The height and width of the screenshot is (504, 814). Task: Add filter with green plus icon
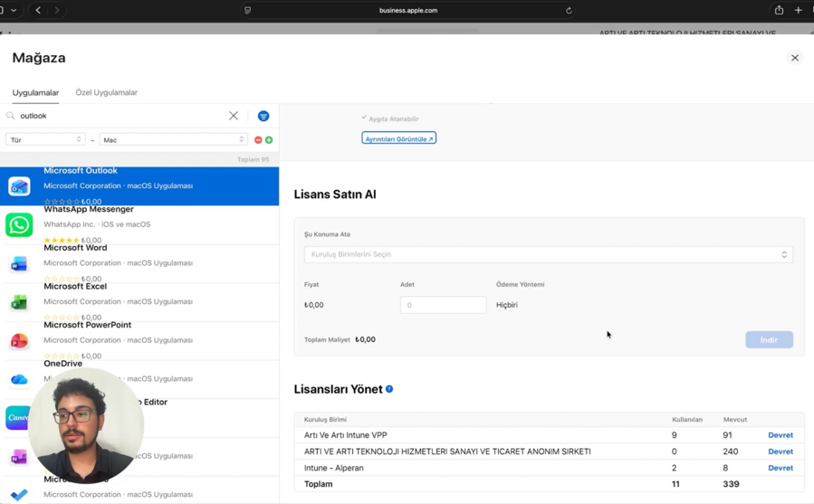(x=269, y=140)
